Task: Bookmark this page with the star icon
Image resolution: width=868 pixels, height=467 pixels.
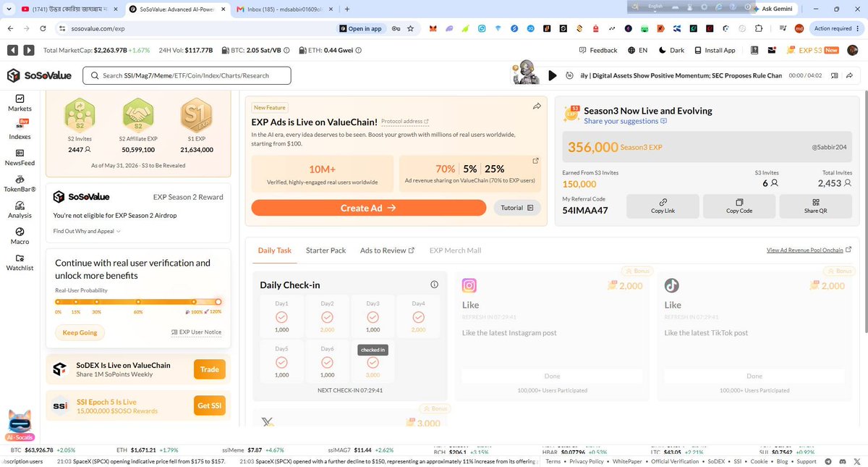Action: pos(410,28)
